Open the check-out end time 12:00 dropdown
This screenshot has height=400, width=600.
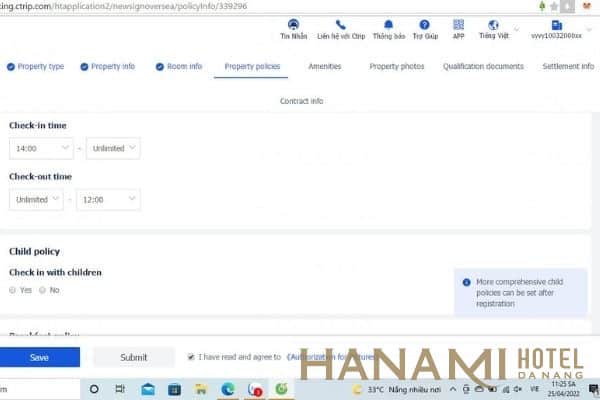(108, 199)
